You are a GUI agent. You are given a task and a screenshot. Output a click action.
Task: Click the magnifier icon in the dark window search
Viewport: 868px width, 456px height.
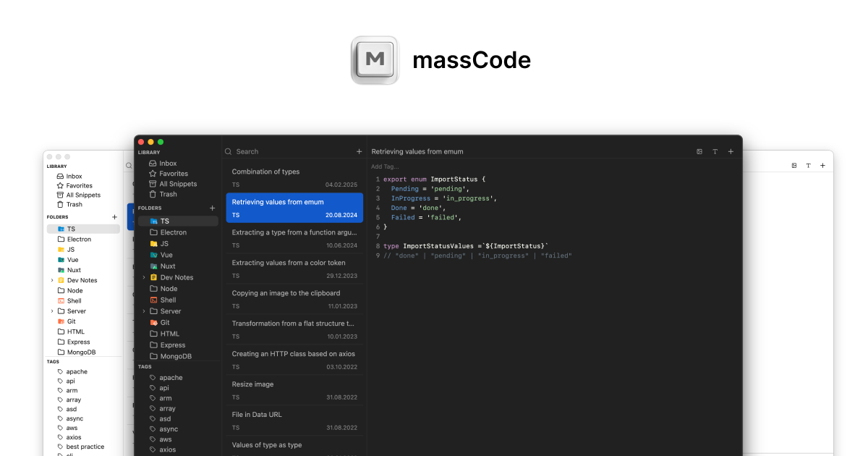[229, 151]
